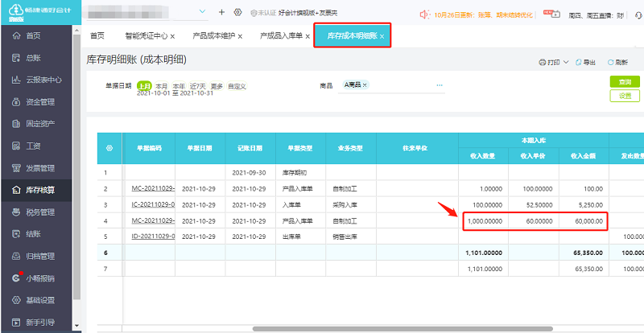Click the green 查询 button

[625, 82]
